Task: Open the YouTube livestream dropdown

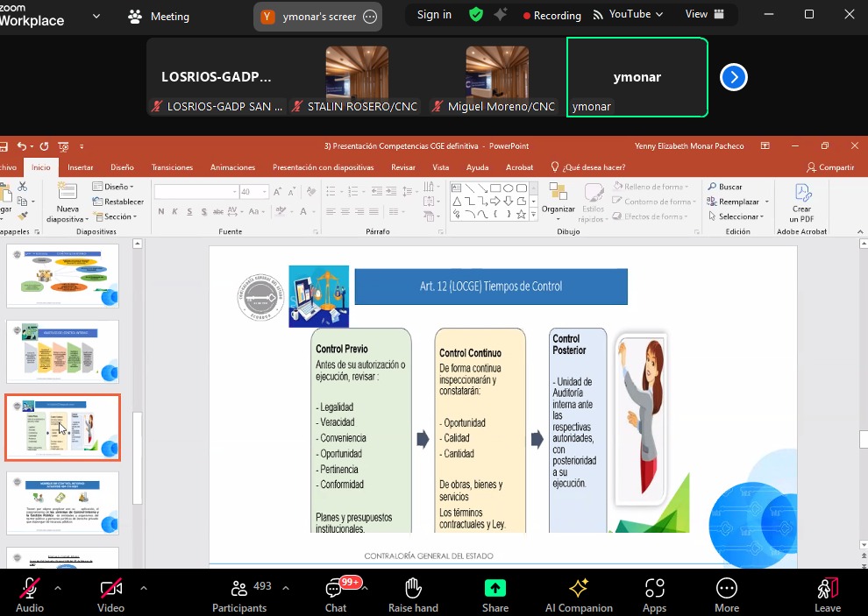Action: coord(629,15)
